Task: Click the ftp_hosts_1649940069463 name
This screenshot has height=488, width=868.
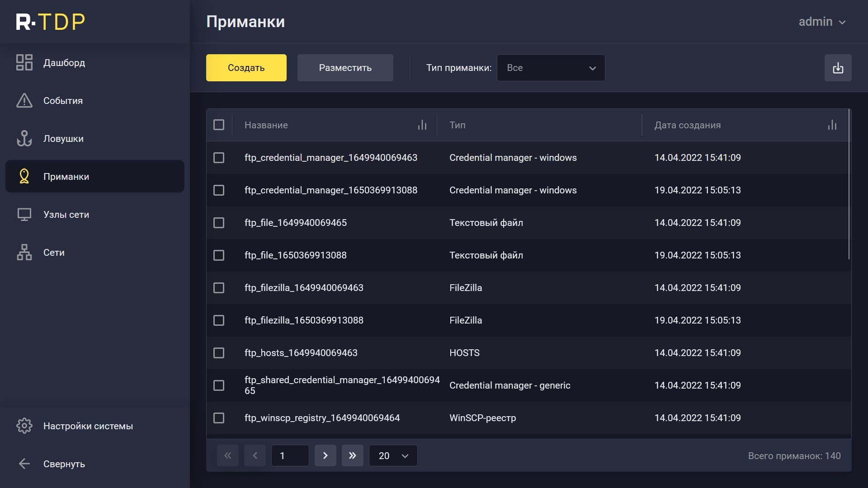Action: coord(301,353)
